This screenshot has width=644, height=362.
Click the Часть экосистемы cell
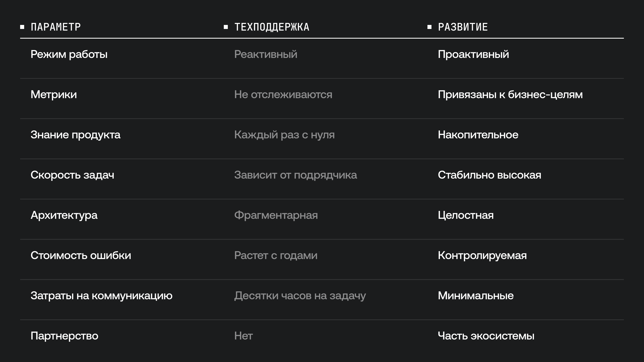point(486,336)
